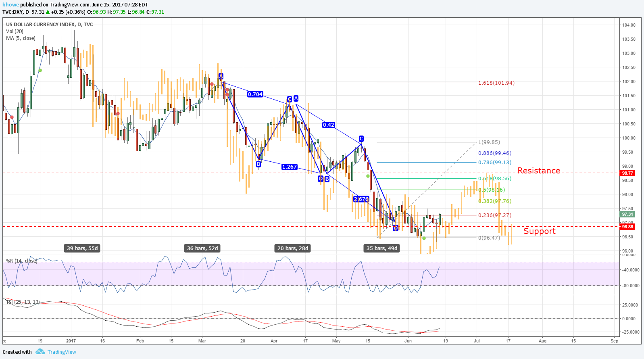Click the 0.236(97.27) Fibonacci level label

point(495,215)
